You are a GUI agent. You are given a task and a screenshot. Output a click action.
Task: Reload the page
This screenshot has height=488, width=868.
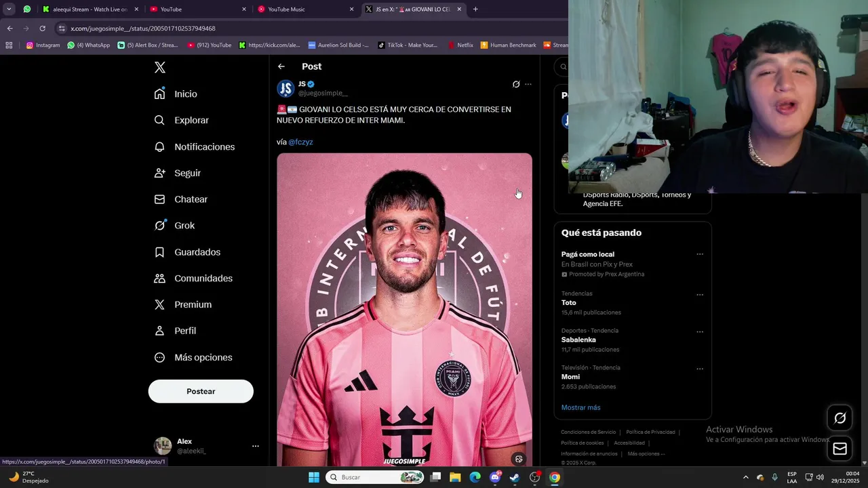42,28
